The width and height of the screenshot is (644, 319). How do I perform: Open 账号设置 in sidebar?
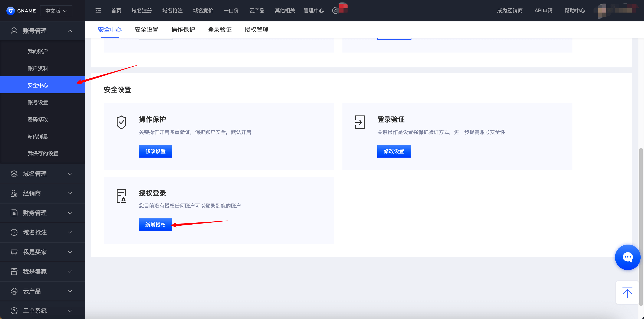(38, 102)
